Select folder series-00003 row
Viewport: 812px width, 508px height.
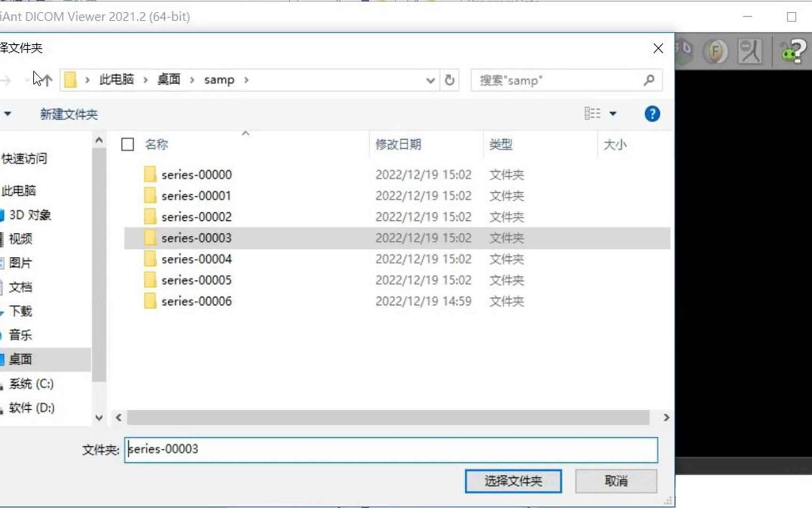click(x=397, y=238)
